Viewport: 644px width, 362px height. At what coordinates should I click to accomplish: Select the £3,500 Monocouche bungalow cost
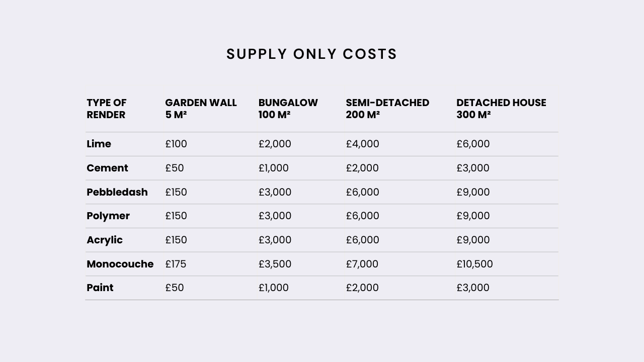(275, 264)
